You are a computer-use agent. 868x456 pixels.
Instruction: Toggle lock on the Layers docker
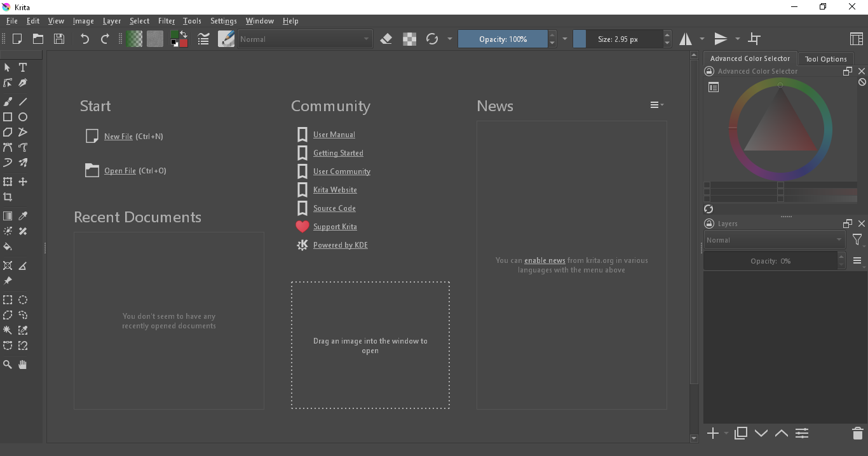(710, 224)
